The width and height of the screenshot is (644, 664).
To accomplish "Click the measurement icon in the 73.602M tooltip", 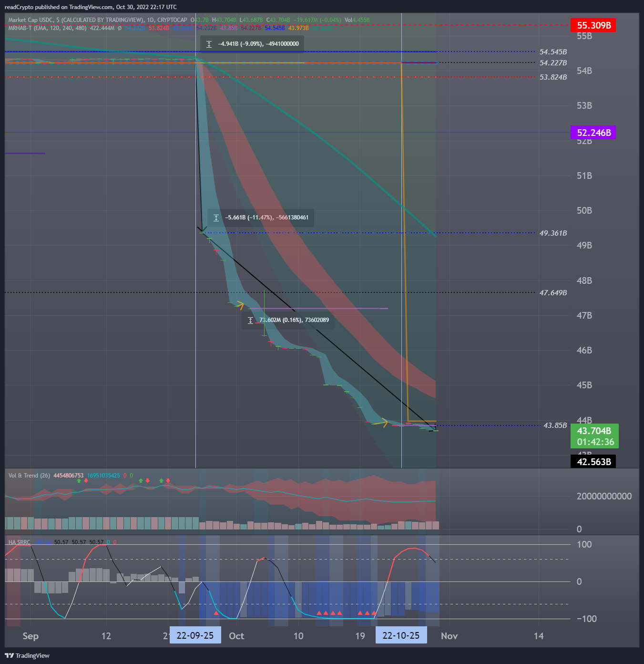I will click(250, 320).
